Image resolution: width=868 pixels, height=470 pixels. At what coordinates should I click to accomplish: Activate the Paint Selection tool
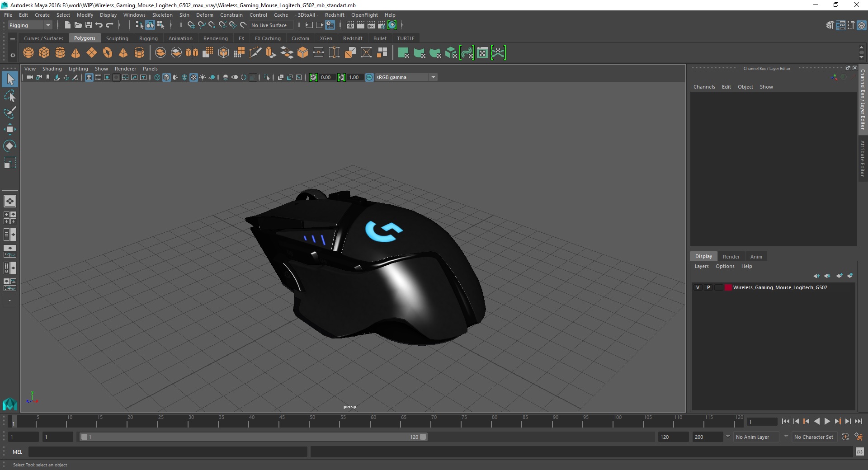10,113
